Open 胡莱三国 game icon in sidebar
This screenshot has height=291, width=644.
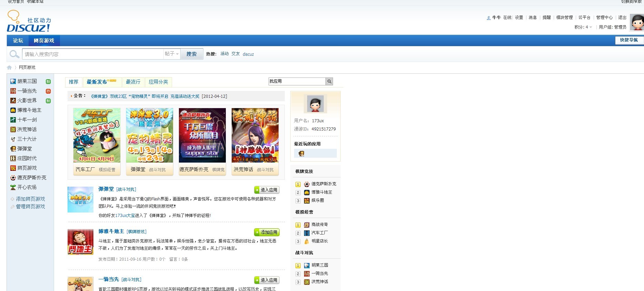point(13,81)
